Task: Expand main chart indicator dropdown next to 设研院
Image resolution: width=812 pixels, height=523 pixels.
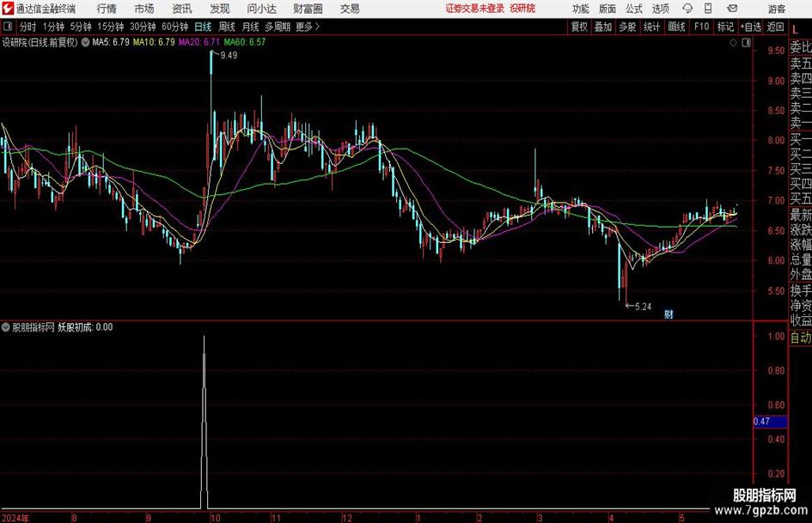Action: [x=85, y=42]
